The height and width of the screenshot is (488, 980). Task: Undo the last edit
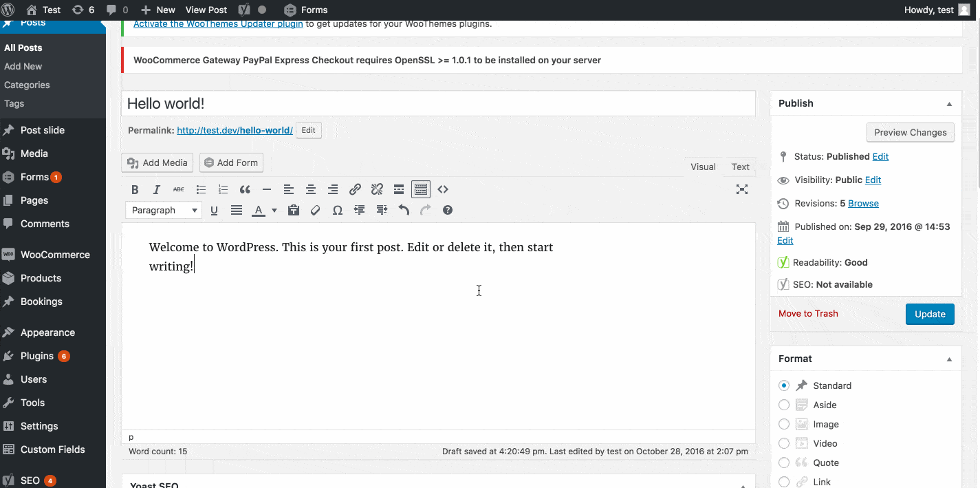click(x=404, y=210)
